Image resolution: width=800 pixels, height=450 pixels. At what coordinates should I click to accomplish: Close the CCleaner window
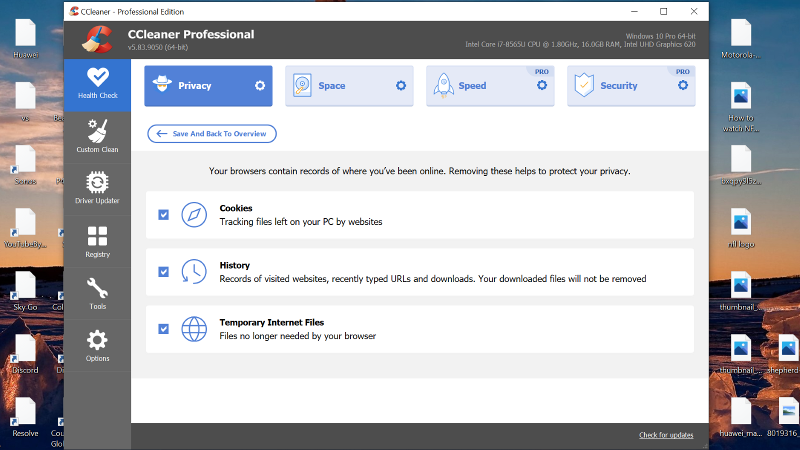[x=694, y=11]
